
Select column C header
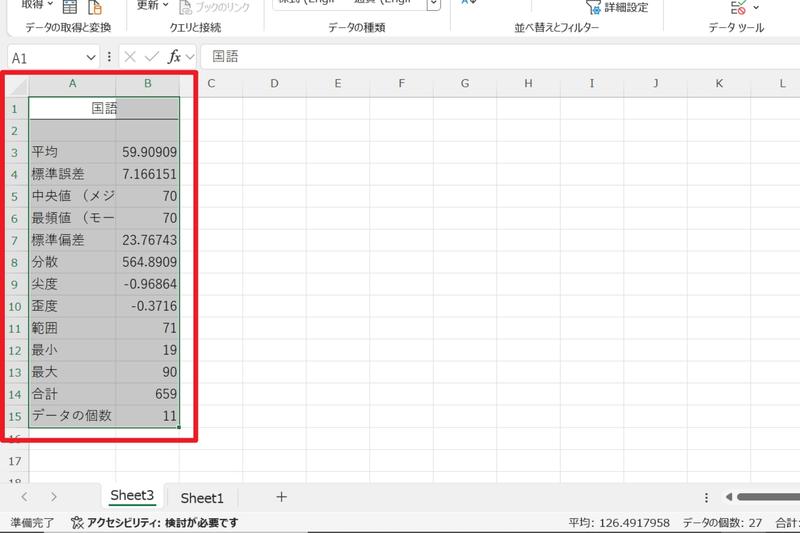coord(211,84)
